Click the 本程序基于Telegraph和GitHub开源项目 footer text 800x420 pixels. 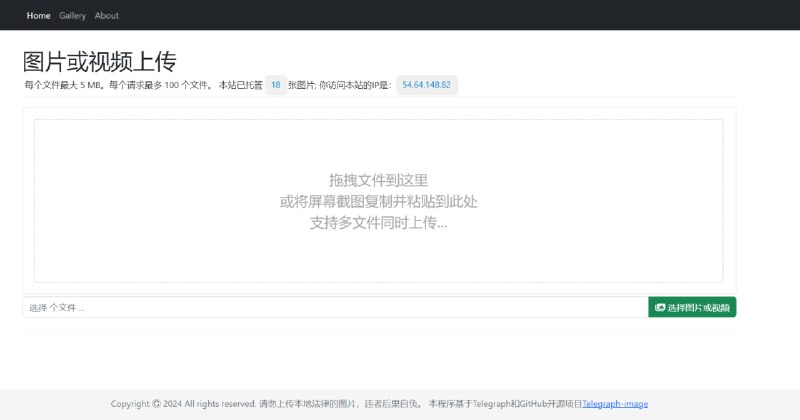pos(505,404)
